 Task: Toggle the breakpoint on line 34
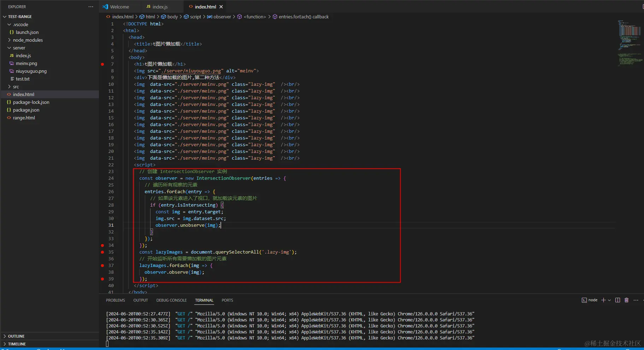pos(102,245)
